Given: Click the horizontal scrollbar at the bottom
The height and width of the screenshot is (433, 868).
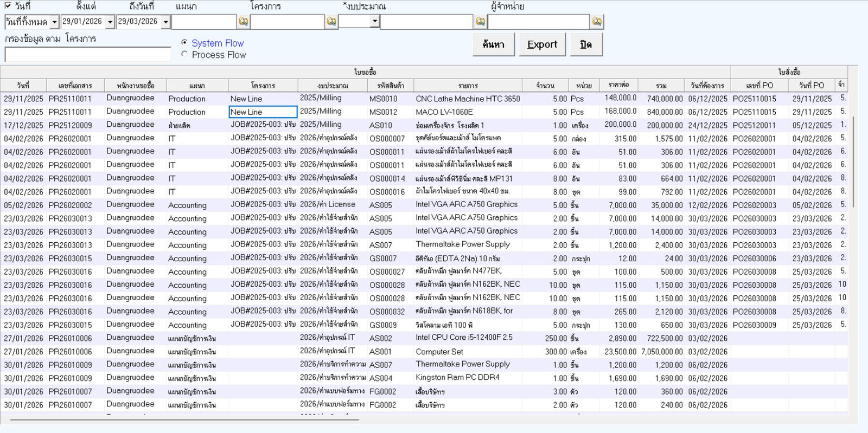Looking at the screenshot, I should point(184,419).
